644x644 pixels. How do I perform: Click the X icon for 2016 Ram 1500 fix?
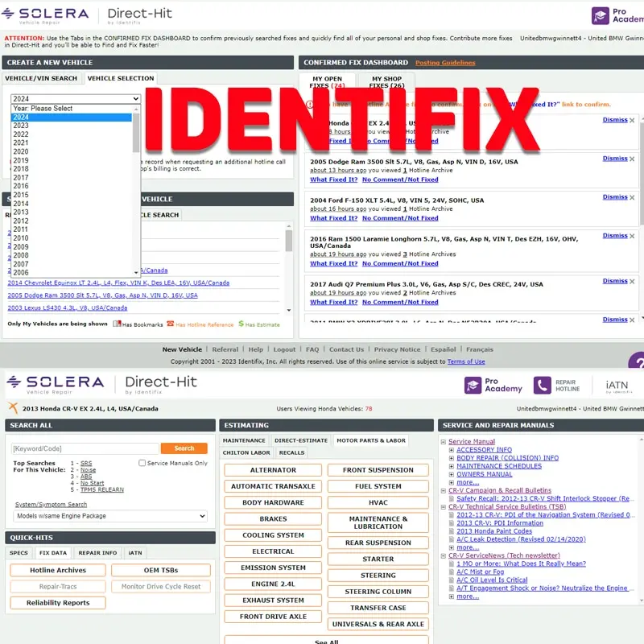pos(632,236)
